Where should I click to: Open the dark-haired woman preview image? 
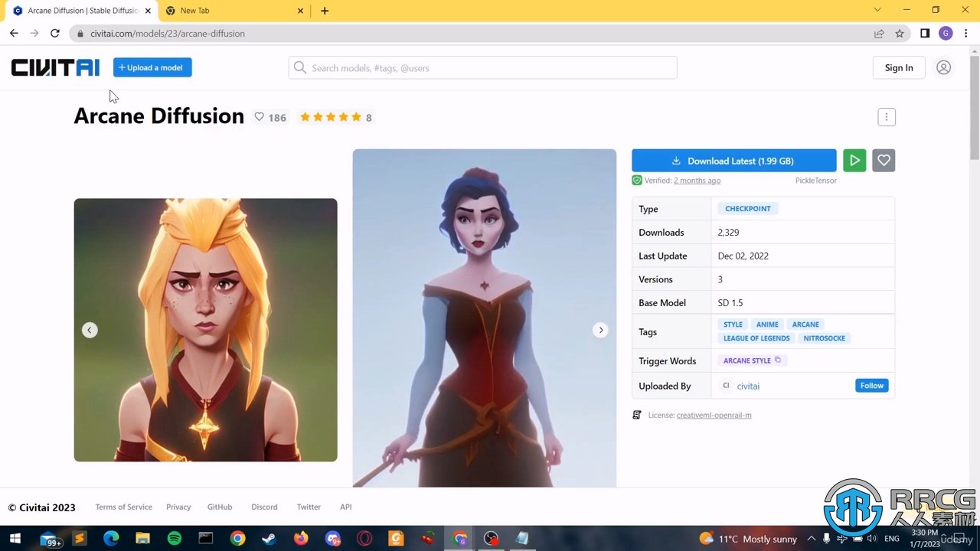pos(484,318)
